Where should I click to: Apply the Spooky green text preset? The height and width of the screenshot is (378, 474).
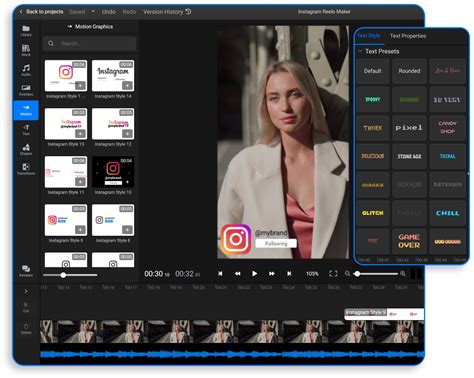(x=373, y=99)
